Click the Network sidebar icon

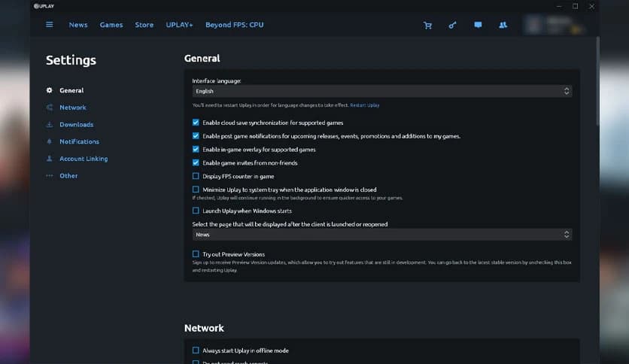coord(50,108)
